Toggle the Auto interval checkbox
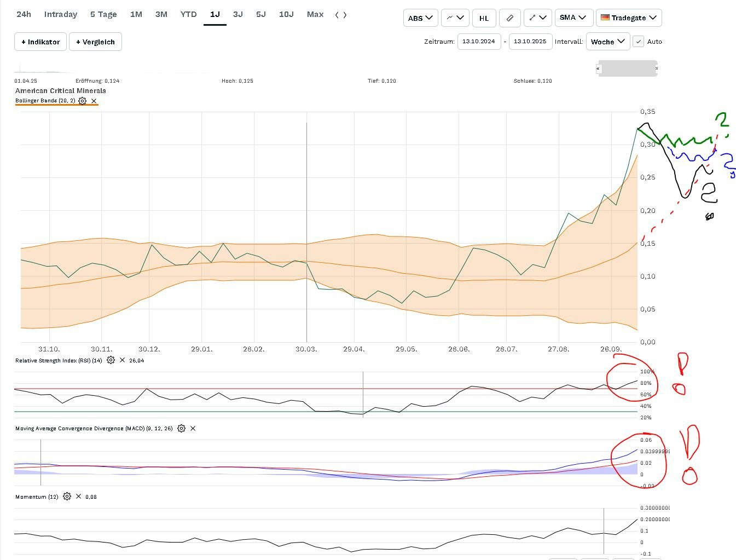Viewport: 736px width, 560px height. (x=638, y=42)
